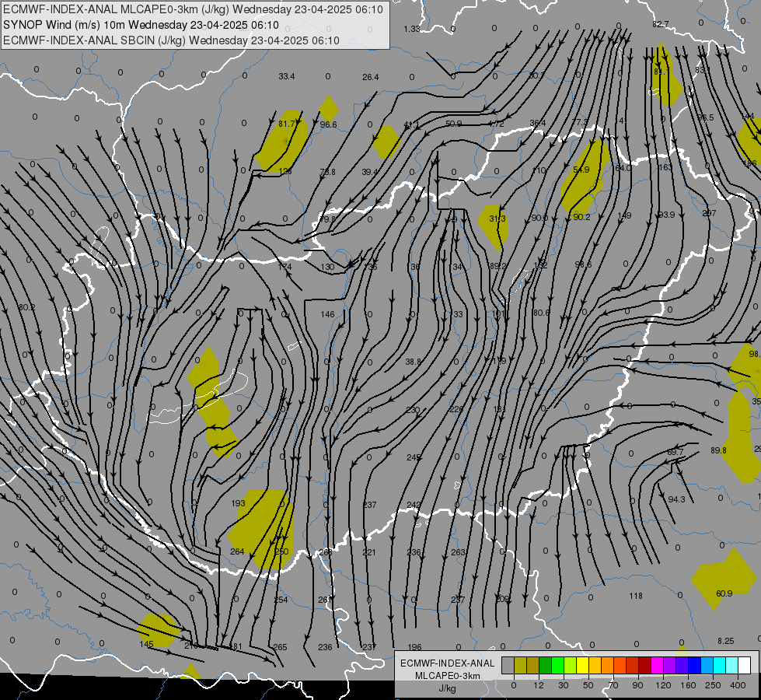Click the 69.7 value on the map

[x=675, y=452]
